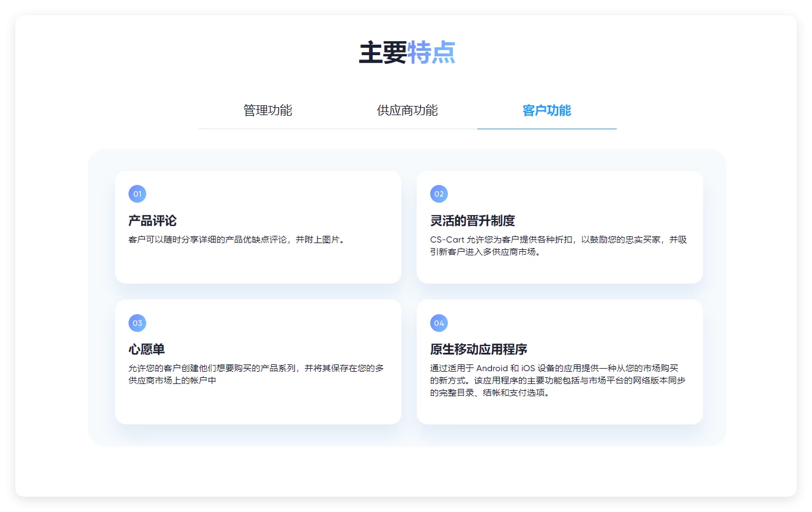Open the 灵活的晋升制度 card heading
The width and height of the screenshot is (812, 512).
472,221
